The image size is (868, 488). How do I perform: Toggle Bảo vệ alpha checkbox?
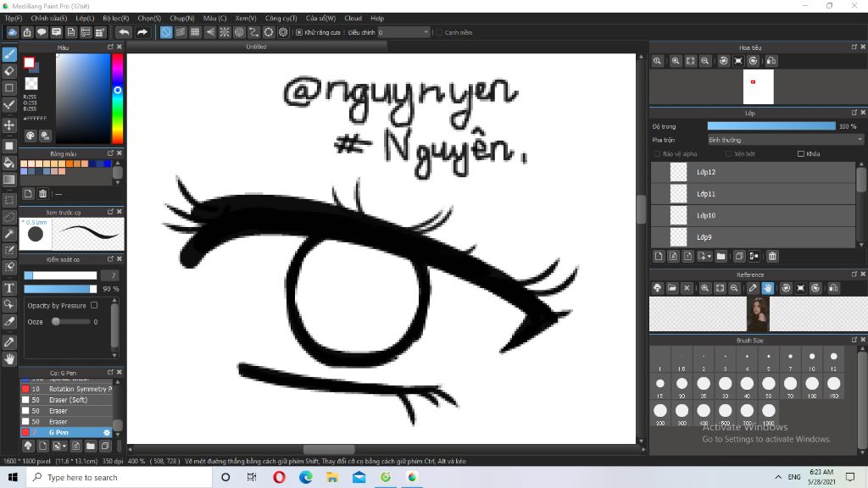[x=657, y=154]
